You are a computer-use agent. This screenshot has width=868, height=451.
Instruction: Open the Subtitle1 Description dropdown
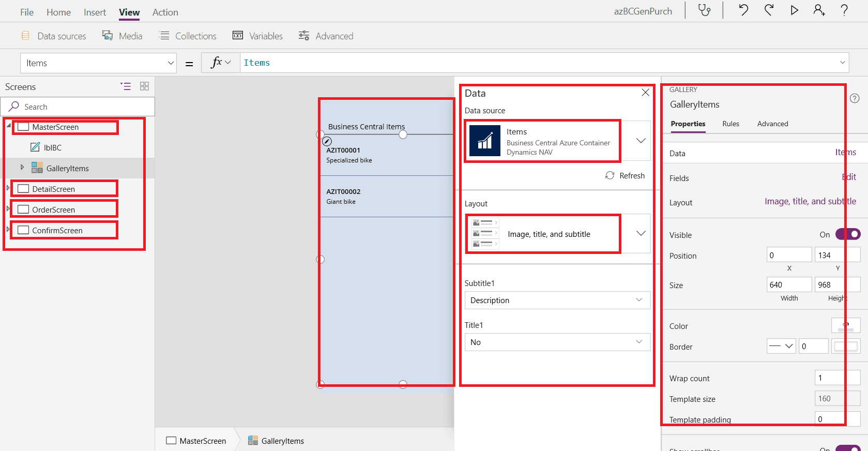(x=557, y=300)
